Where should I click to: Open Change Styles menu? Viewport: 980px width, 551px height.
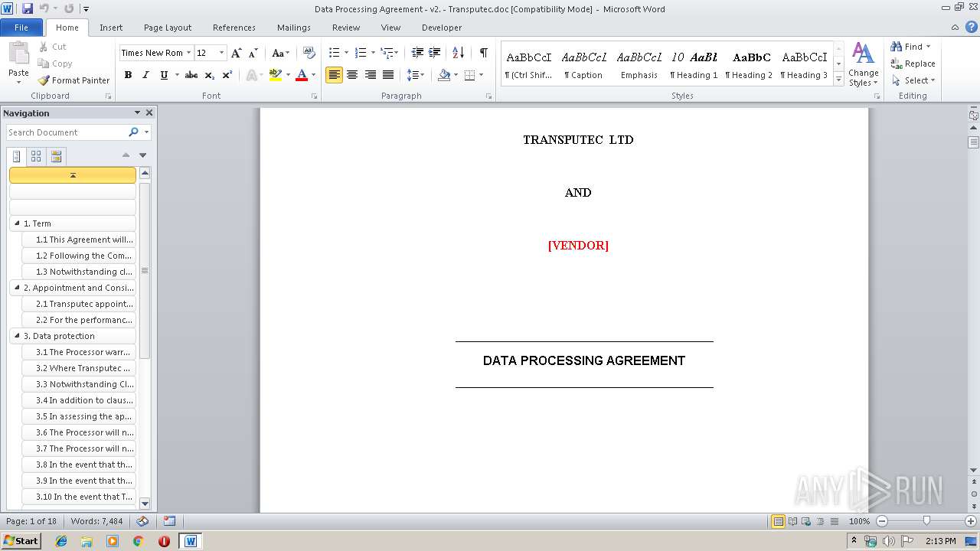[863, 65]
